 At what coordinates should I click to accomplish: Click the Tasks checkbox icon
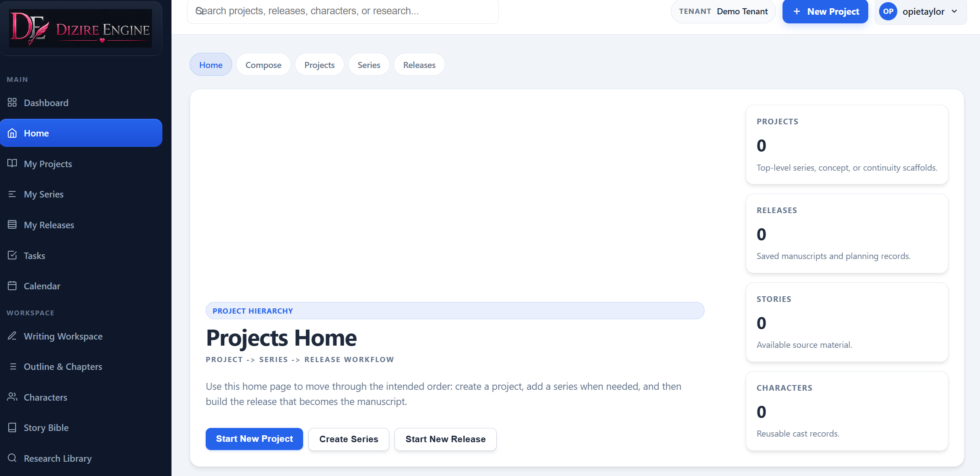click(x=12, y=255)
